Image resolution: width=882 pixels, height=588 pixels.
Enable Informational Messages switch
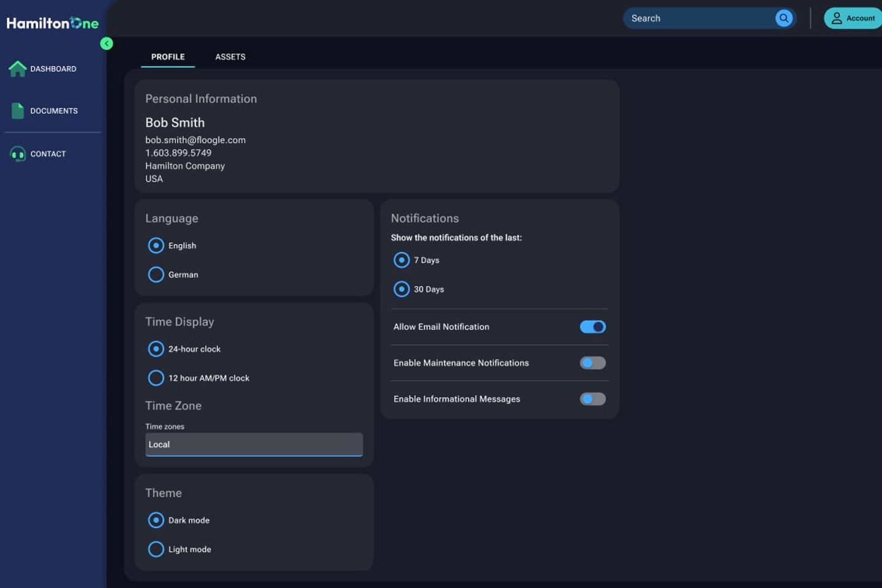[593, 399]
